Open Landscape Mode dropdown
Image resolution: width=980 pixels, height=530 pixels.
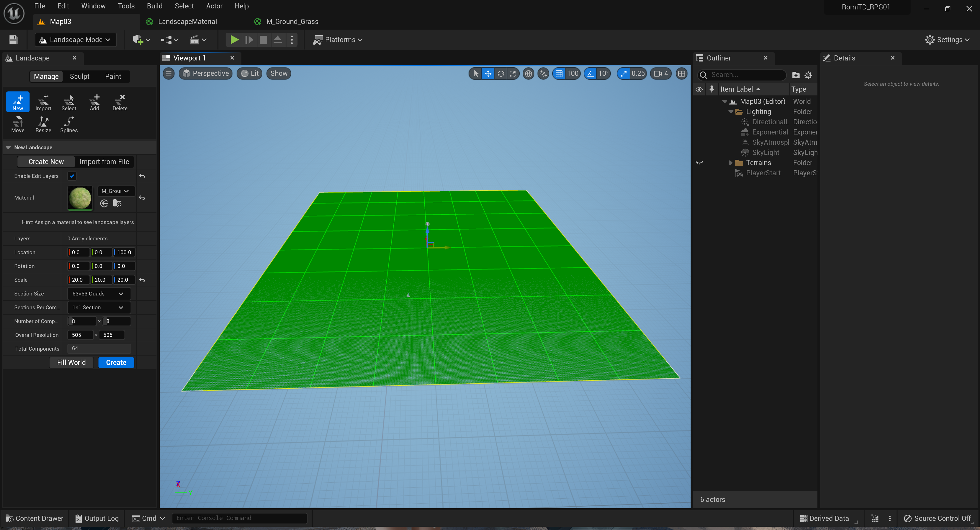tap(75, 40)
